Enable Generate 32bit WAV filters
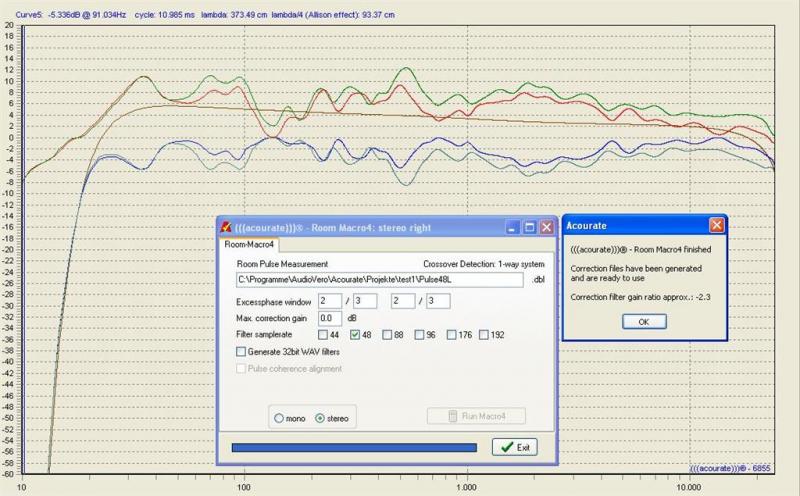The width and height of the screenshot is (800, 496). (241, 351)
